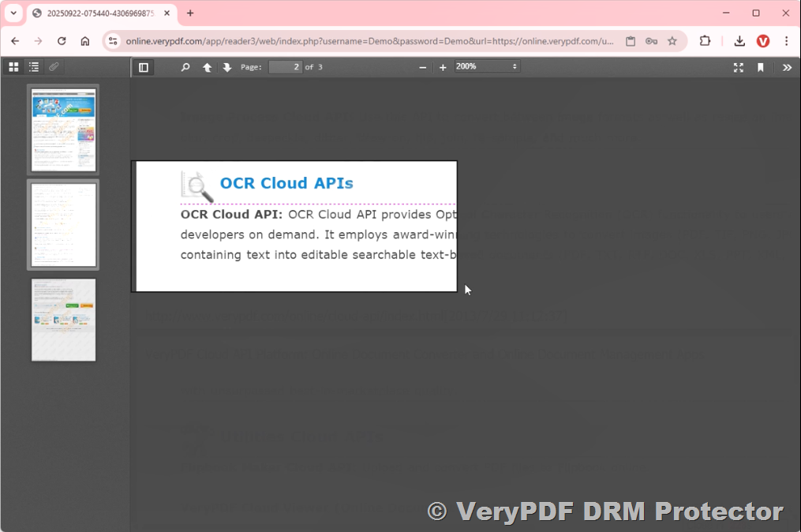This screenshot has width=801, height=532.
Task: Select page 3 thumbnail
Action: tap(63, 320)
